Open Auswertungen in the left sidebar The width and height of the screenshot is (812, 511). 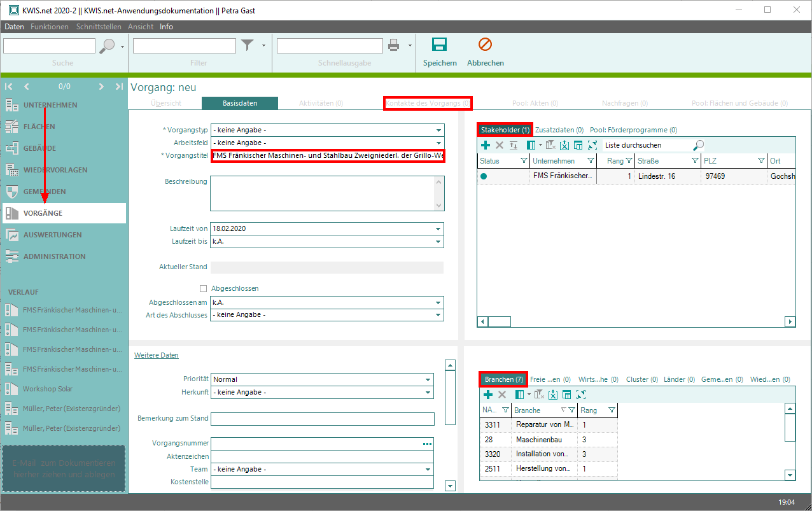point(52,235)
